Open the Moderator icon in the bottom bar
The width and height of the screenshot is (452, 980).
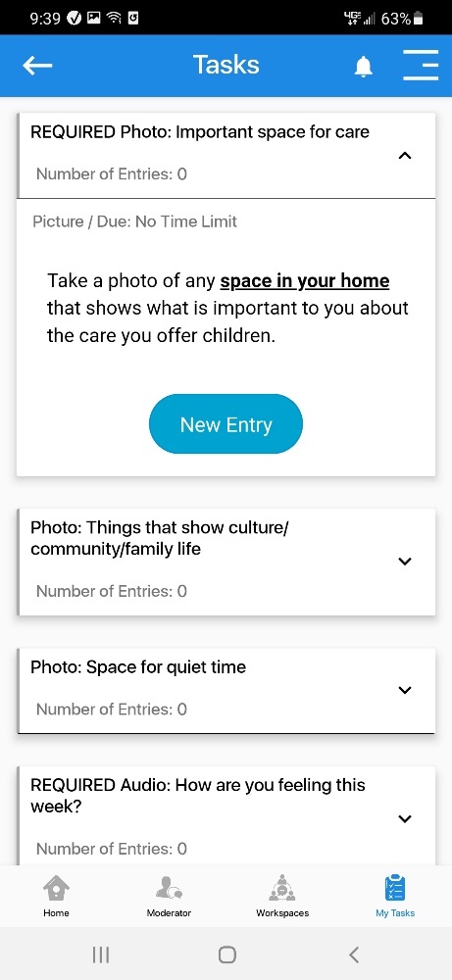(x=169, y=888)
